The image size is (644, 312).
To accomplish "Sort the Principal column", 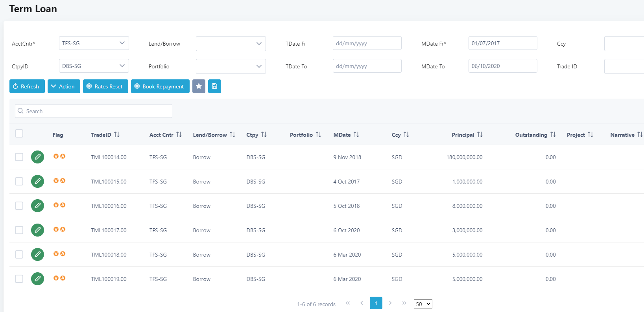I will (x=480, y=135).
